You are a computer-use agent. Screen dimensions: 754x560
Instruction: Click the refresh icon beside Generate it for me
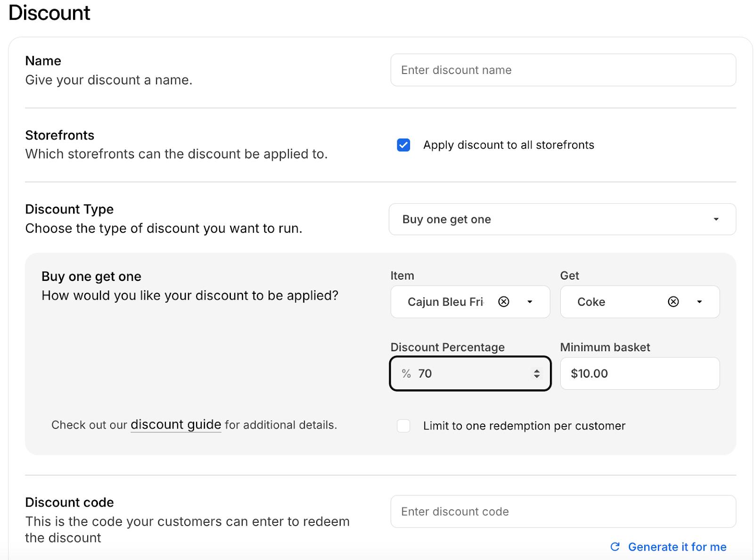[615, 547]
